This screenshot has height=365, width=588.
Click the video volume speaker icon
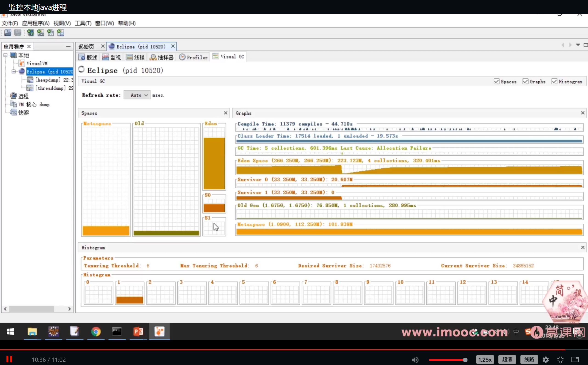click(x=415, y=360)
